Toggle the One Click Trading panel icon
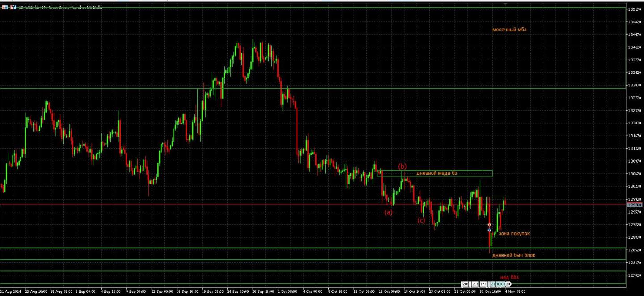The image size is (644, 296). 13,8
